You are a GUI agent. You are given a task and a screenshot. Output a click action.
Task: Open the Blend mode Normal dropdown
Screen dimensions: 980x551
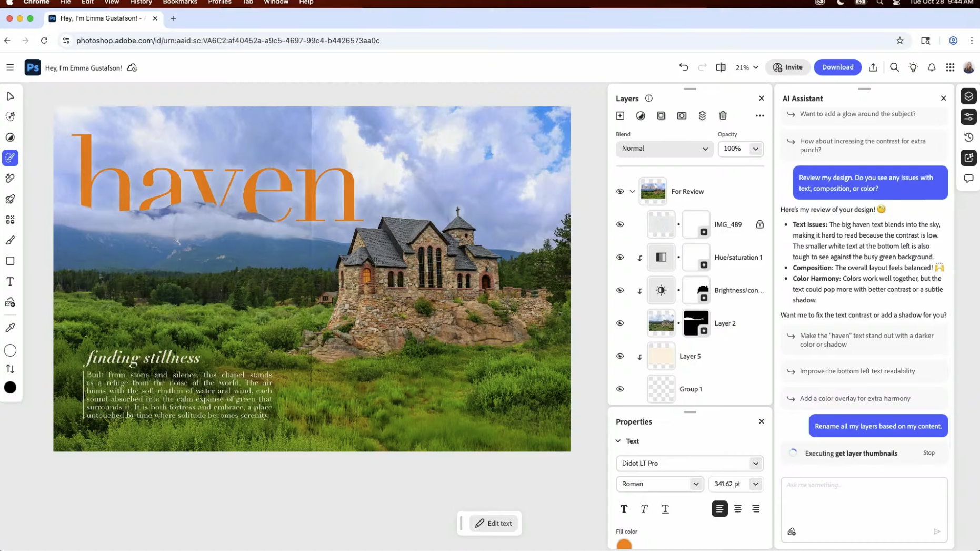[664, 149]
